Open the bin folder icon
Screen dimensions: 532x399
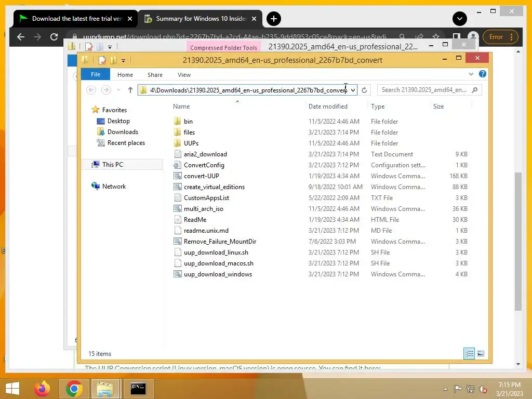point(178,121)
